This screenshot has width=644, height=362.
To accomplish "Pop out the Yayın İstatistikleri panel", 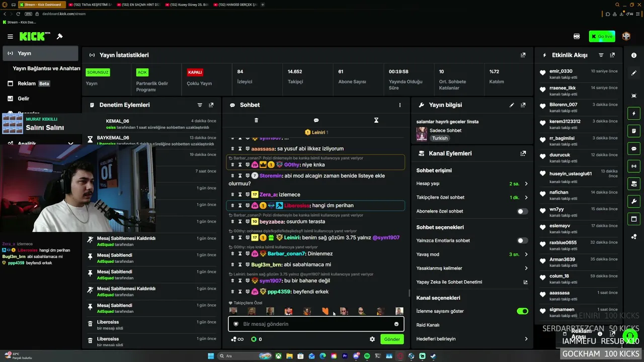I will click(x=523, y=55).
